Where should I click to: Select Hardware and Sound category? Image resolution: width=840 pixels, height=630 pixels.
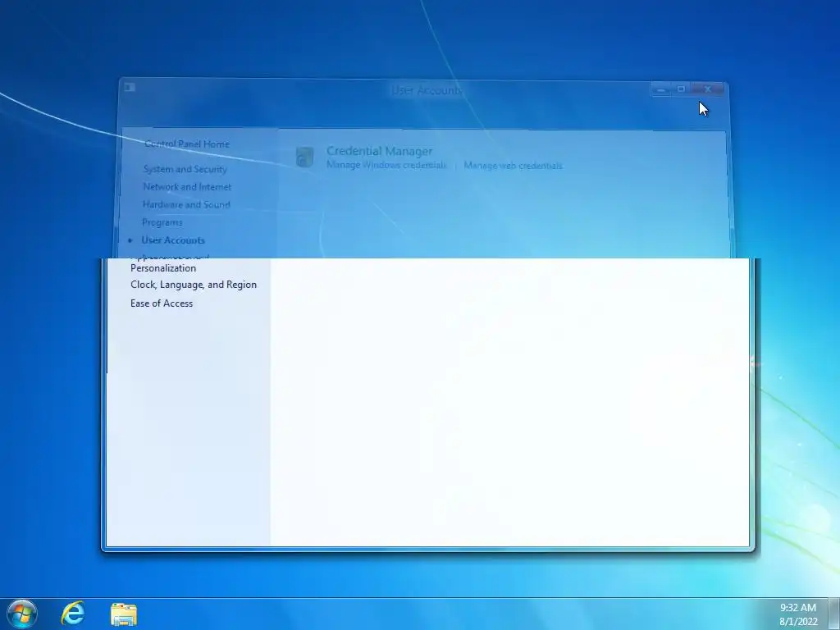tap(186, 204)
